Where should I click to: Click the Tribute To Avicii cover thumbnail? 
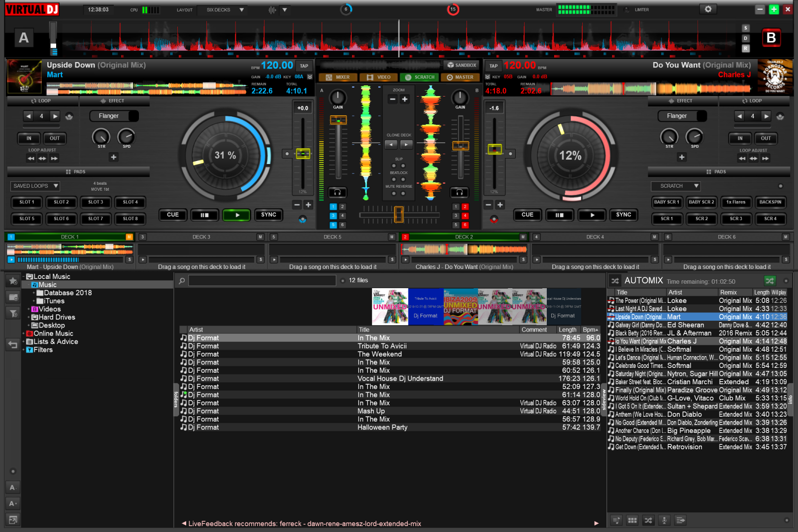pos(426,306)
